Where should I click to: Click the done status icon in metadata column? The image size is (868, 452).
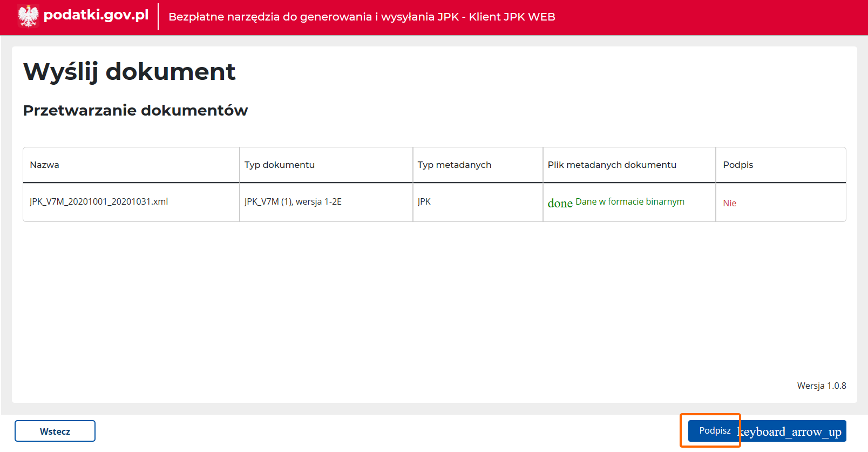(560, 203)
